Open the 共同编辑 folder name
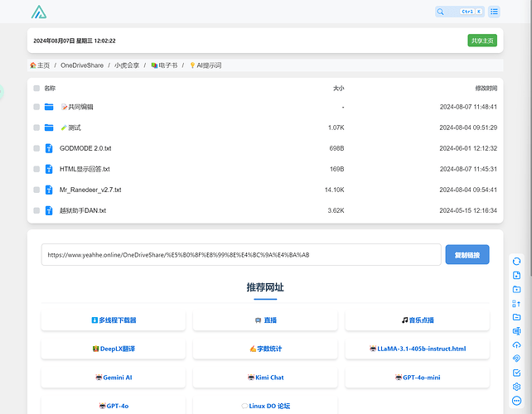532x414 pixels. pyautogui.click(x=77, y=107)
